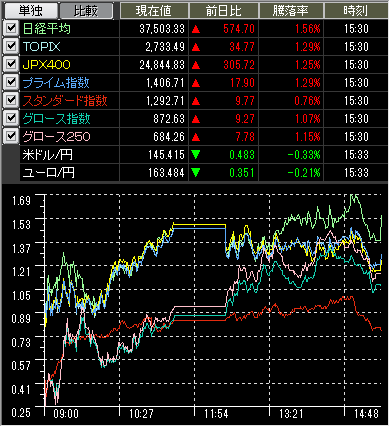The height and width of the screenshot is (427, 390).
Task: Click the 0.76% rate value
Action: (x=308, y=101)
